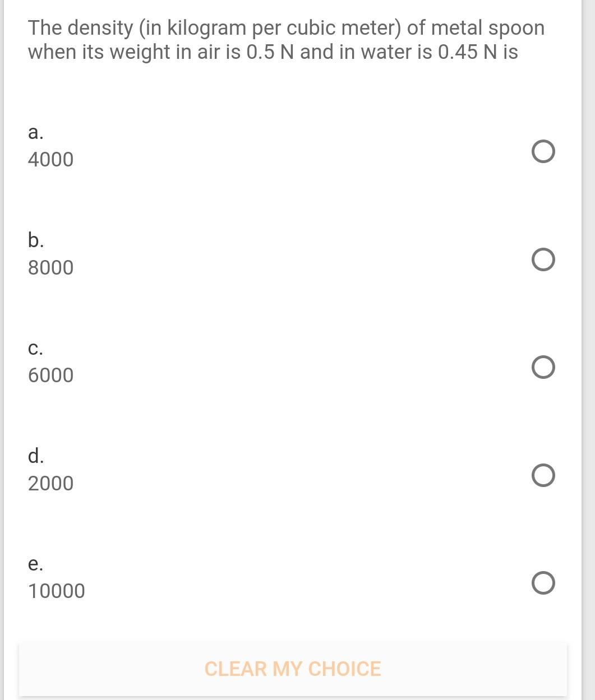Click the value 0.45 N in the question

click(x=462, y=52)
